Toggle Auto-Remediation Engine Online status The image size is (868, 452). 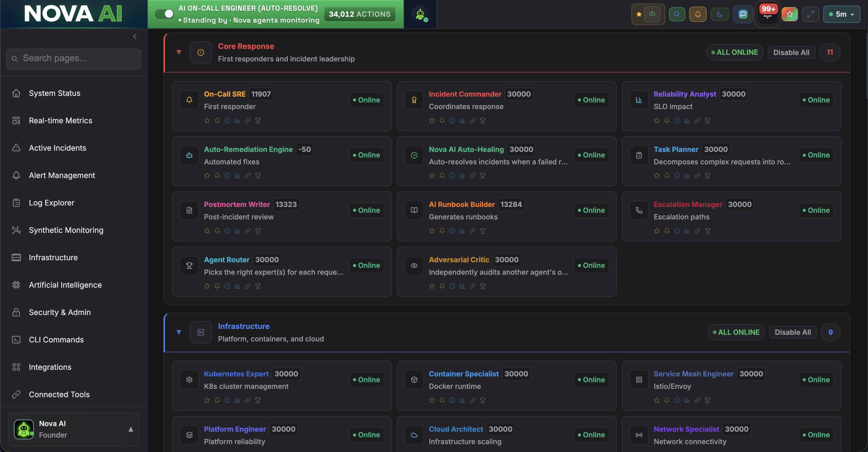pos(366,155)
